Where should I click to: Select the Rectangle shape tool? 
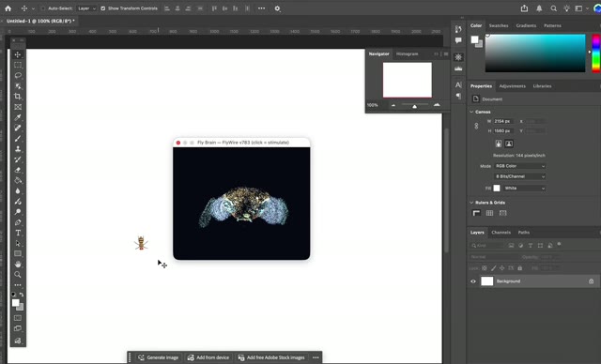coord(18,253)
